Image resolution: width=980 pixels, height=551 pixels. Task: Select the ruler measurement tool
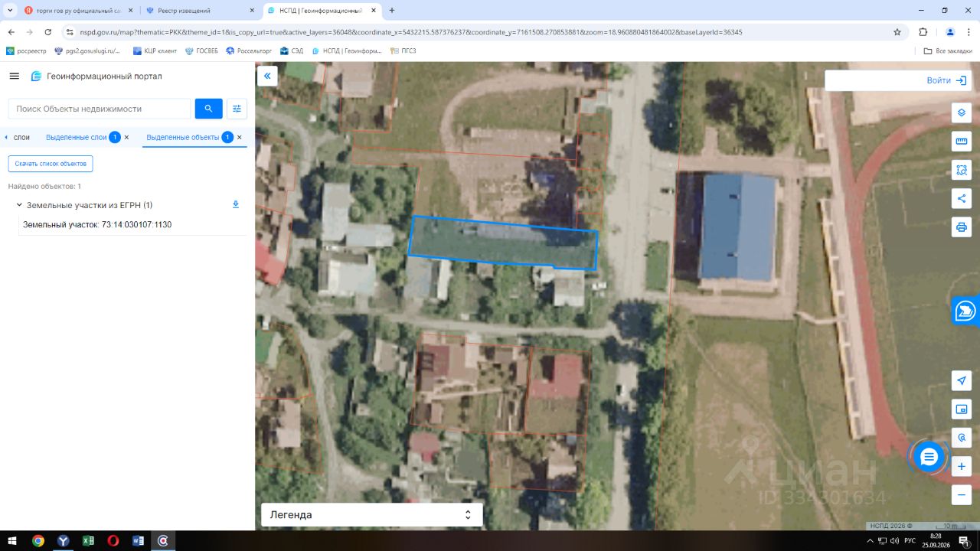pyautogui.click(x=962, y=142)
